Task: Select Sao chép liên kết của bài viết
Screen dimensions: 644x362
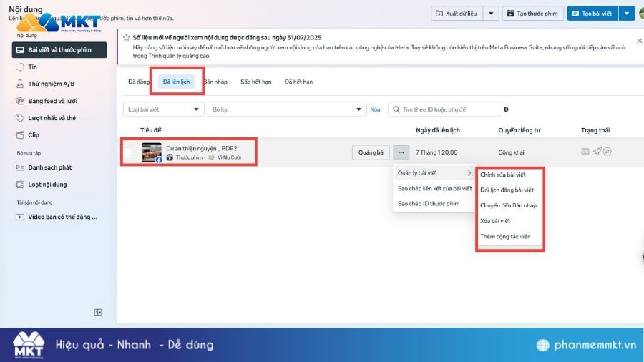Action: point(434,189)
